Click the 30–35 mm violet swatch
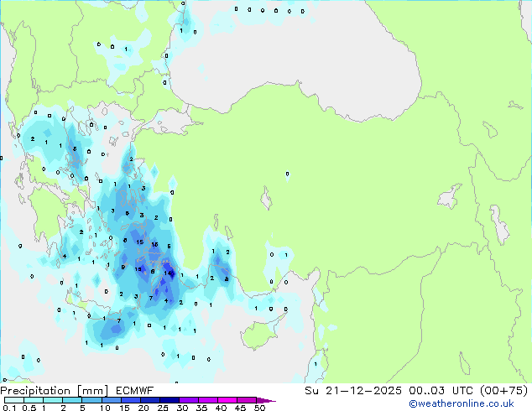Viewport: 532px width, 411px height. click(189, 400)
